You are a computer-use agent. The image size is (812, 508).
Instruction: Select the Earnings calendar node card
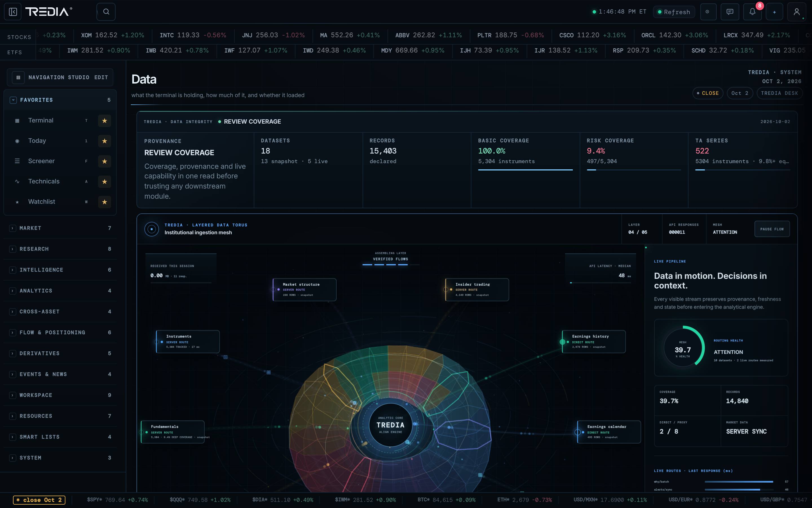609,432
